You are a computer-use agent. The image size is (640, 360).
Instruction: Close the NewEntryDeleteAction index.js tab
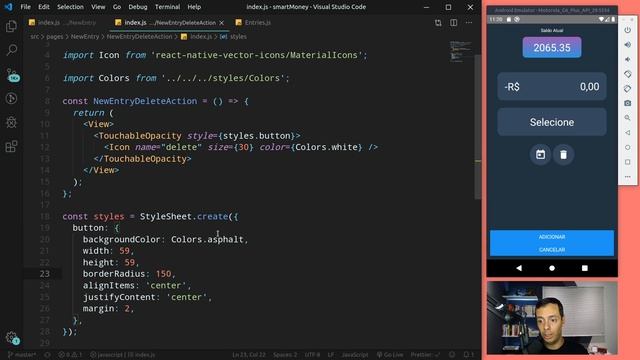[222, 23]
